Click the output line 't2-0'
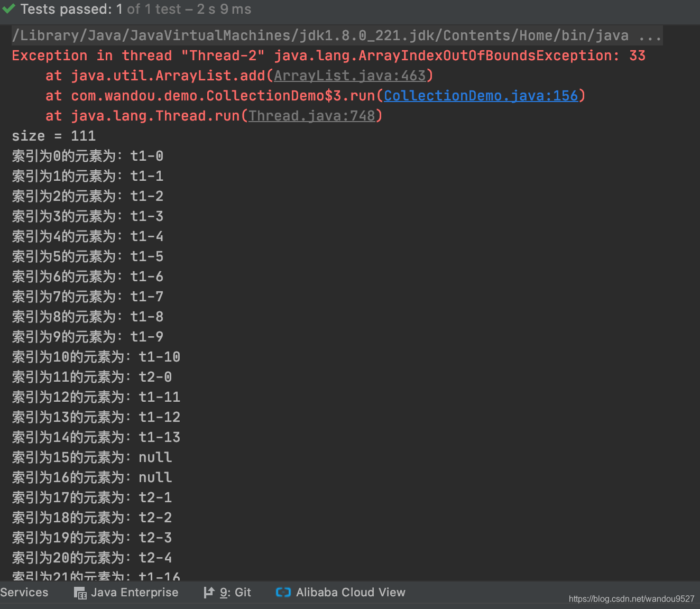The height and width of the screenshot is (609, 700). (92, 377)
